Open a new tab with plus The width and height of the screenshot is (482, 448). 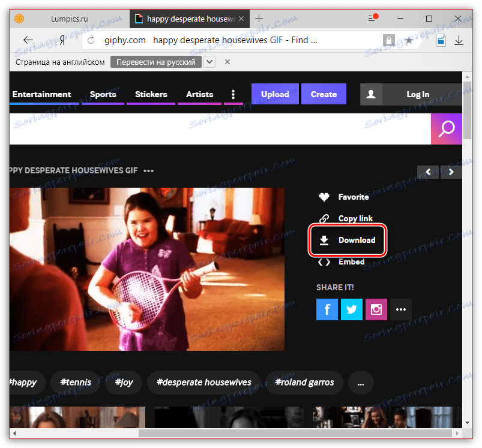[x=259, y=19]
